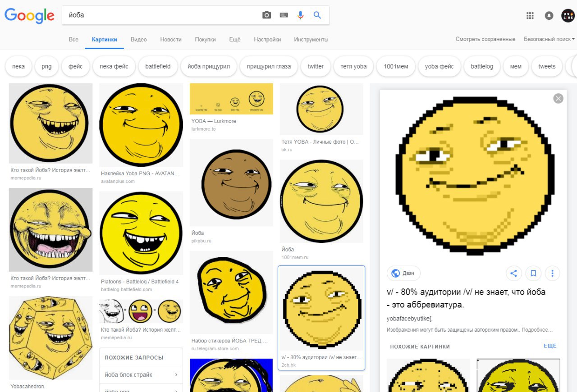This screenshot has width=577, height=392.
Task: Expand the Ещё menu
Action: (x=235, y=40)
